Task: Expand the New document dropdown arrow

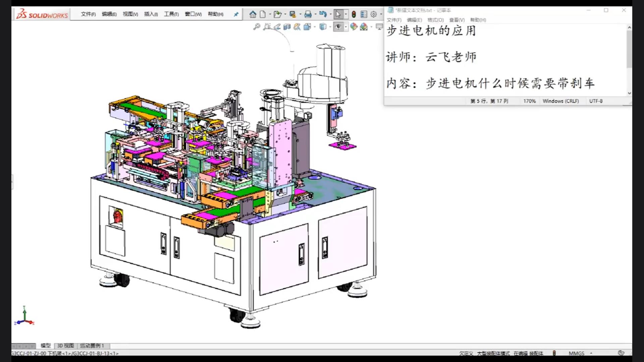Action: pos(270,14)
